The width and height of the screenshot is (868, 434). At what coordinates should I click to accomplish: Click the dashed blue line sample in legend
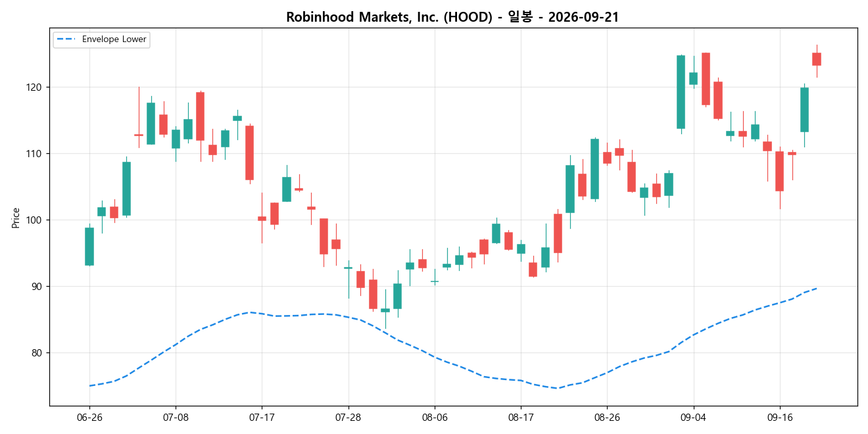click(x=67, y=39)
